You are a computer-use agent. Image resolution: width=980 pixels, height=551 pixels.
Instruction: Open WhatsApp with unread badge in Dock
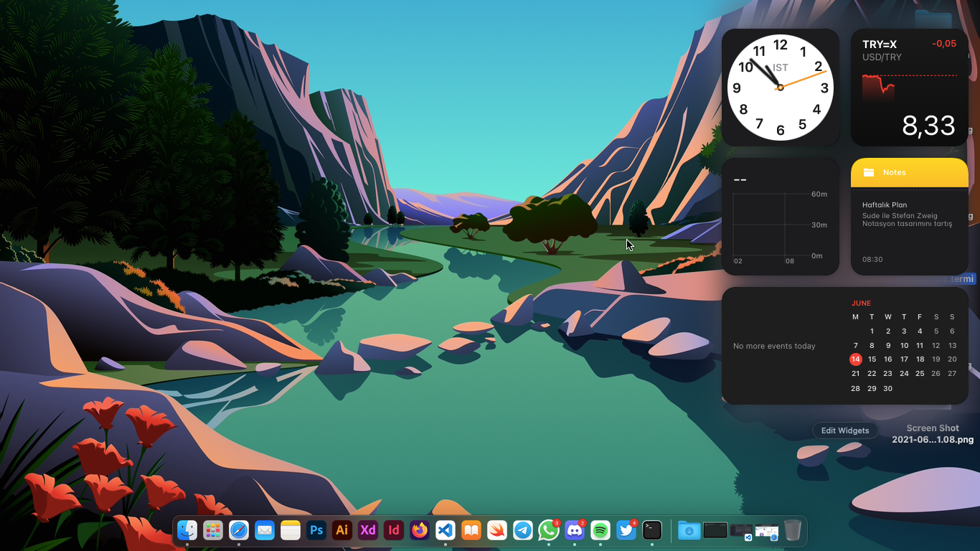click(549, 530)
